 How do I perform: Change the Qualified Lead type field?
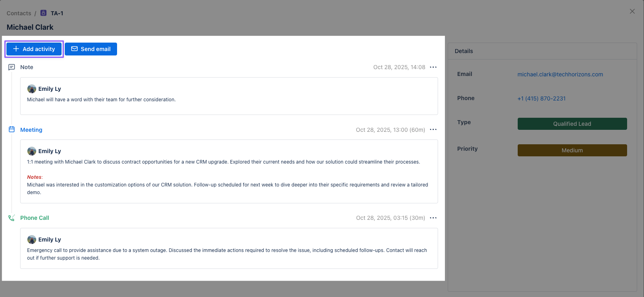coord(572,124)
